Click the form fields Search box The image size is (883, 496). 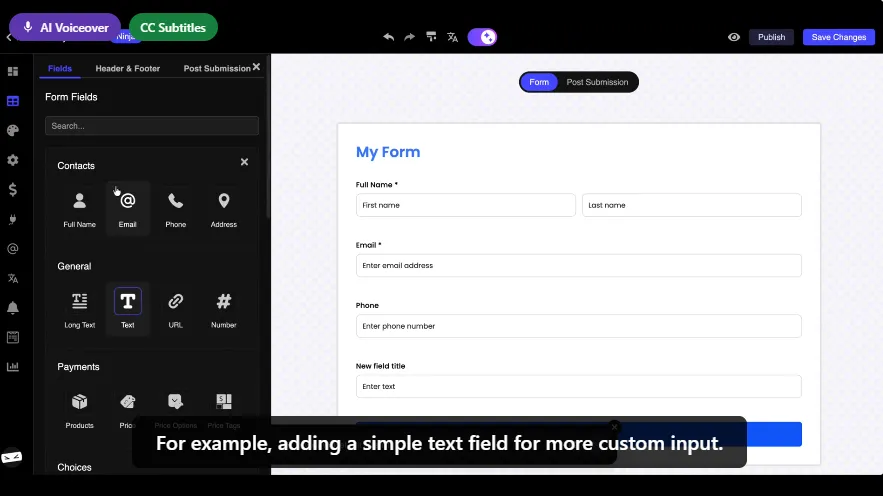click(152, 126)
